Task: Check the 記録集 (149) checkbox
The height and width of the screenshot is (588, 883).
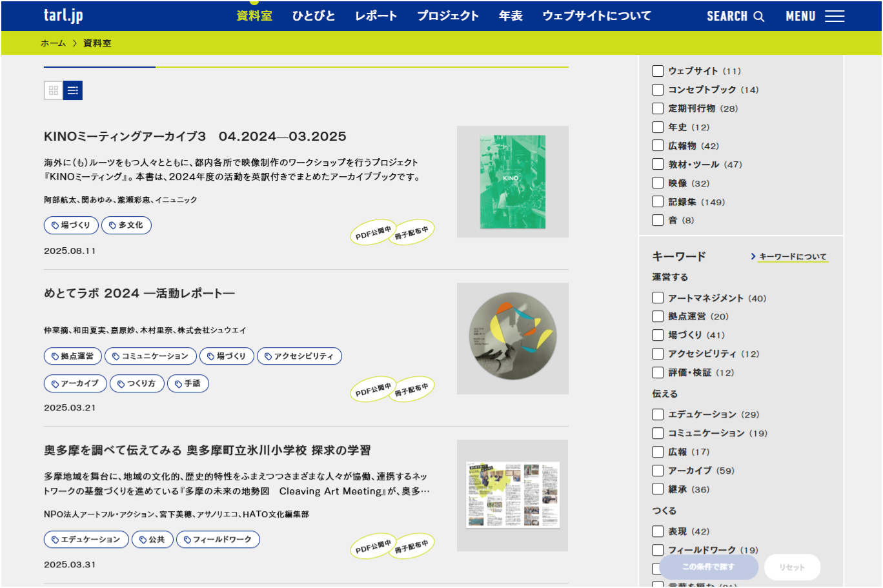Action: [x=658, y=202]
